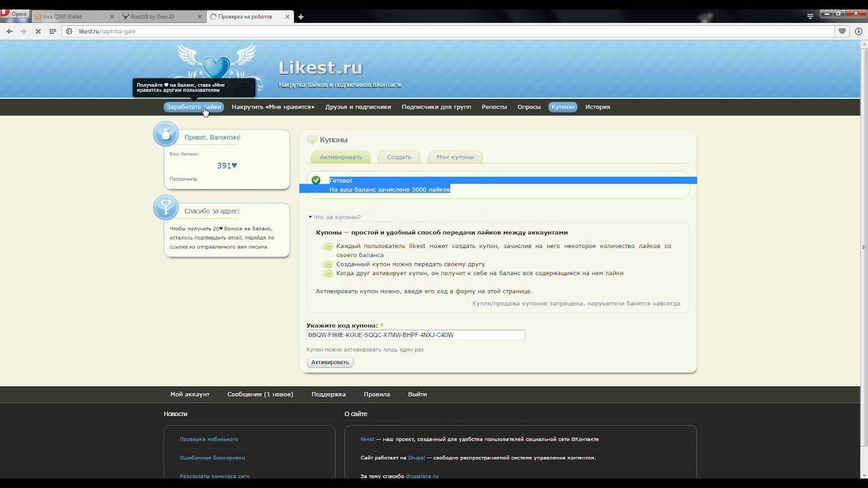Screen dimensions: 868x488
Task: Click the Готово! success message text
Action: [x=340, y=180]
